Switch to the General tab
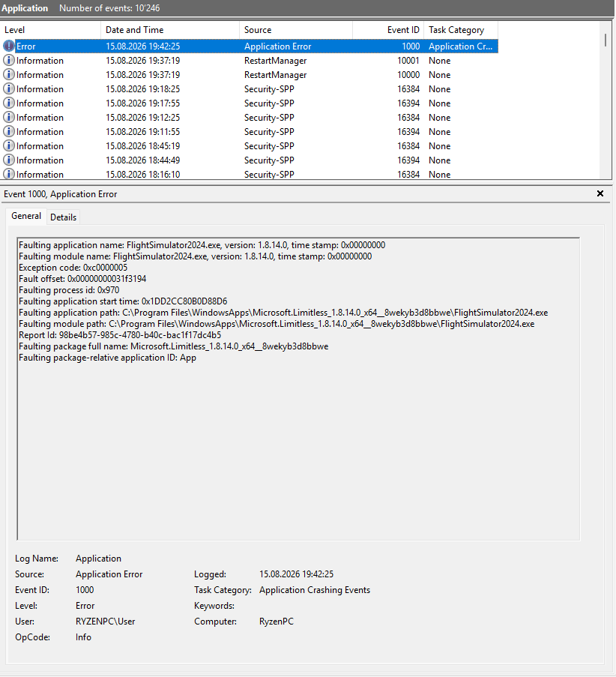Viewport: 616px width, 677px height. click(26, 216)
